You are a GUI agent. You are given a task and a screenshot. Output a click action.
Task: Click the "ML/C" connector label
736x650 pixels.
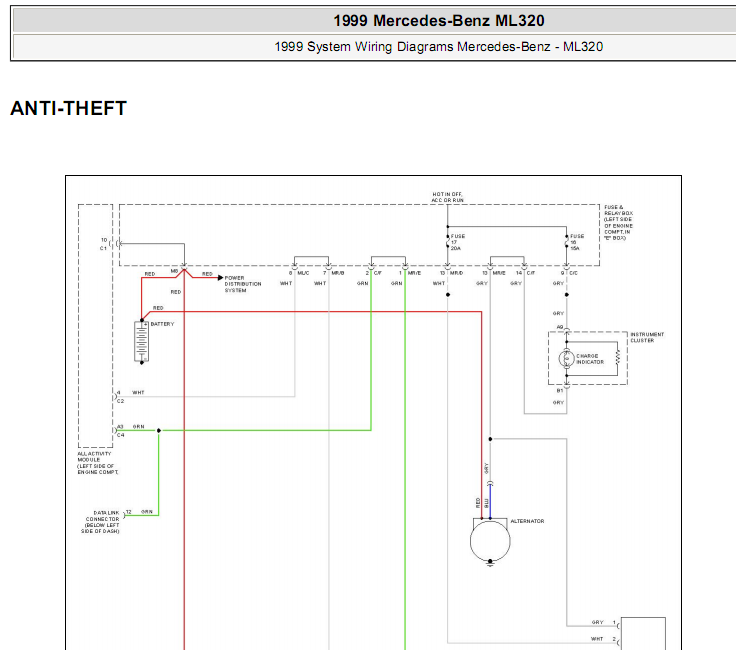coord(303,273)
